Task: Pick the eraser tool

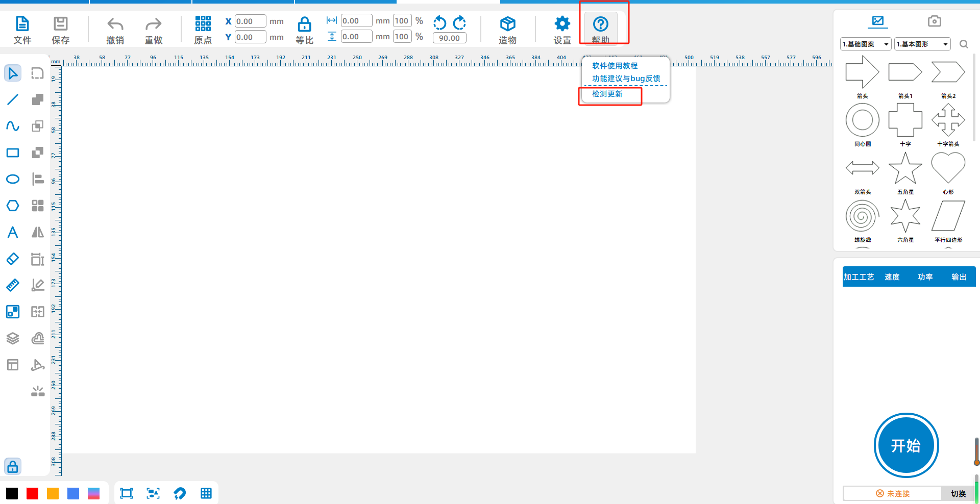Action: click(13, 259)
